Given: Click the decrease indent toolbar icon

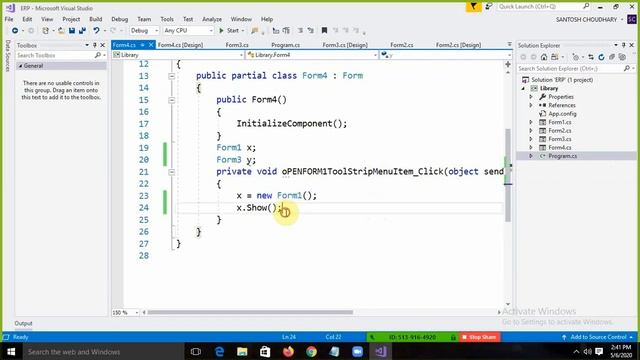Looking at the screenshot, I should (x=276, y=31).
